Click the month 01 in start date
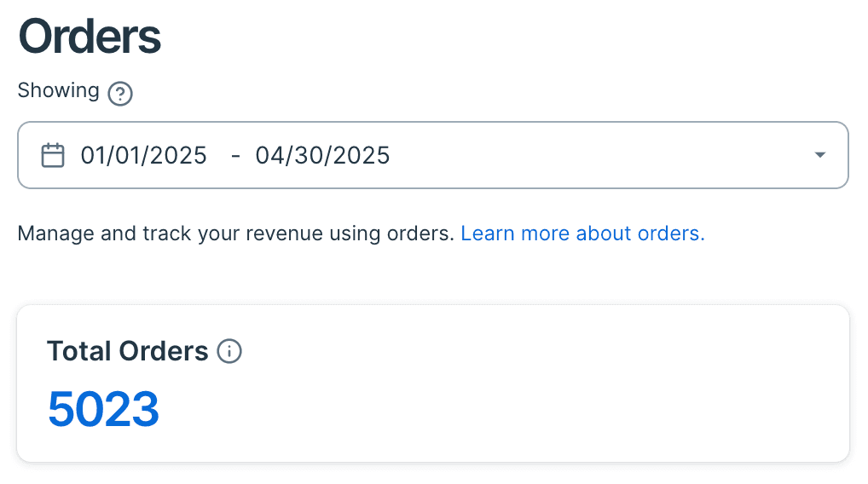The height and width of the screenshot is (484, 868). point(94,155)
